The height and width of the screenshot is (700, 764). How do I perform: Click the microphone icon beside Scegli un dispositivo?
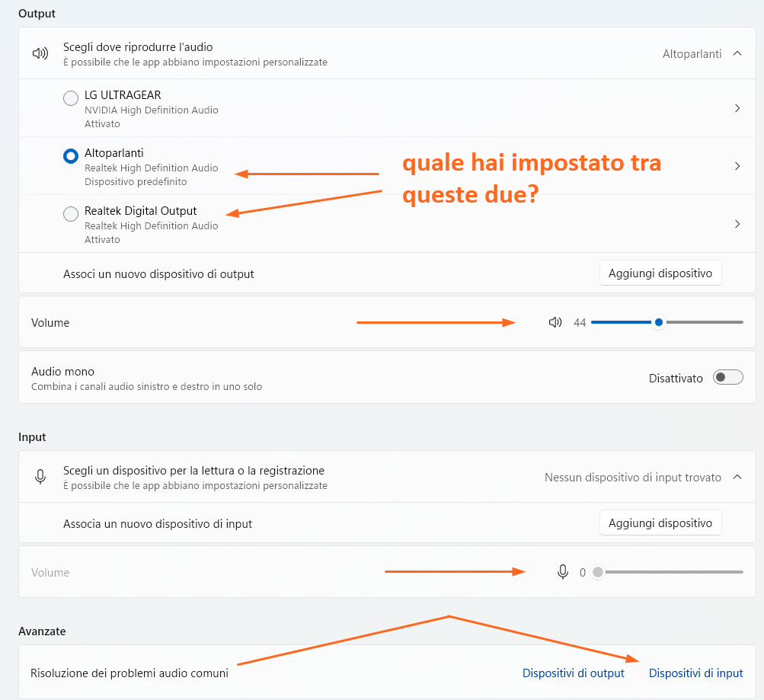click(x=40, y=477)
